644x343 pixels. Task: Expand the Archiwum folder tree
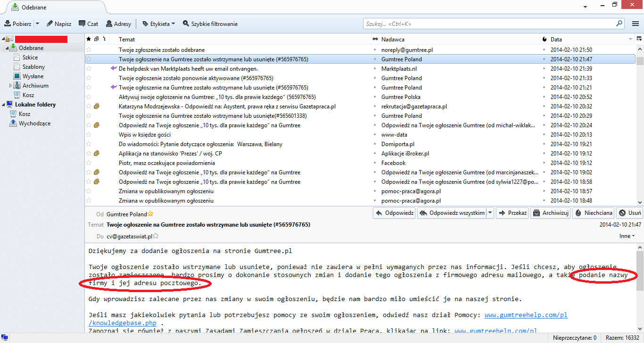11,86
